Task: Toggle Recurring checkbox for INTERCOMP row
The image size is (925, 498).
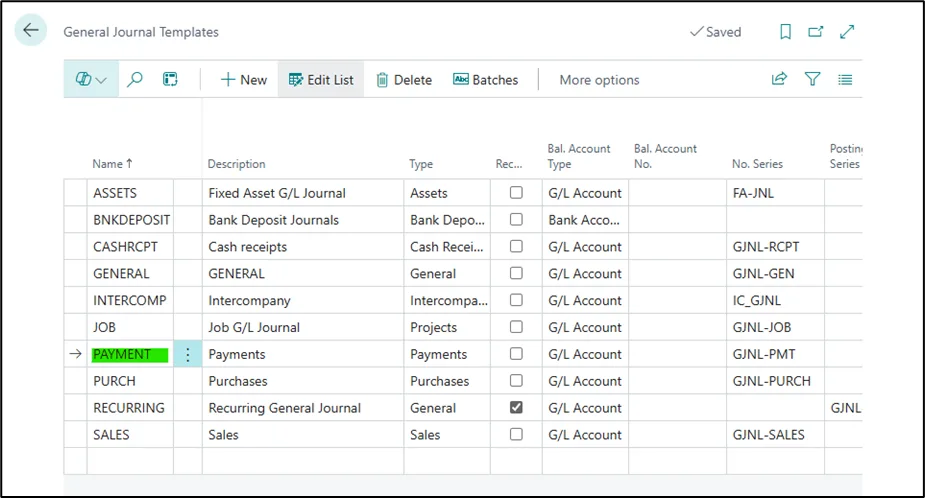Action: (516, 300)
